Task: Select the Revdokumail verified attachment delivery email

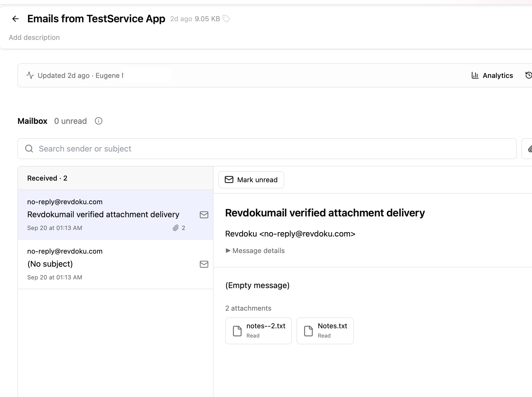Action: (x=115, y=215)
